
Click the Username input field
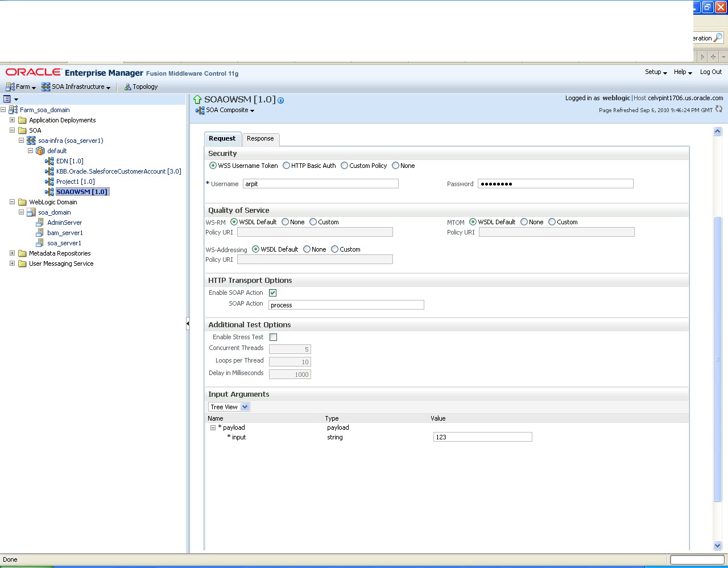tap(321, 184)
